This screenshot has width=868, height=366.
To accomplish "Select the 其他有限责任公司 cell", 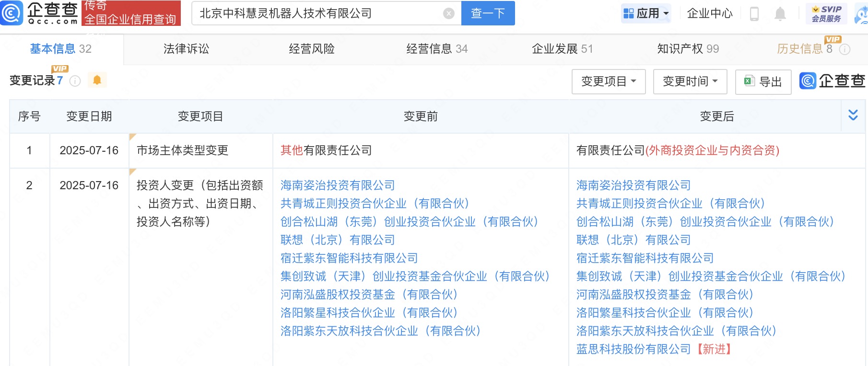I will 421,150.
